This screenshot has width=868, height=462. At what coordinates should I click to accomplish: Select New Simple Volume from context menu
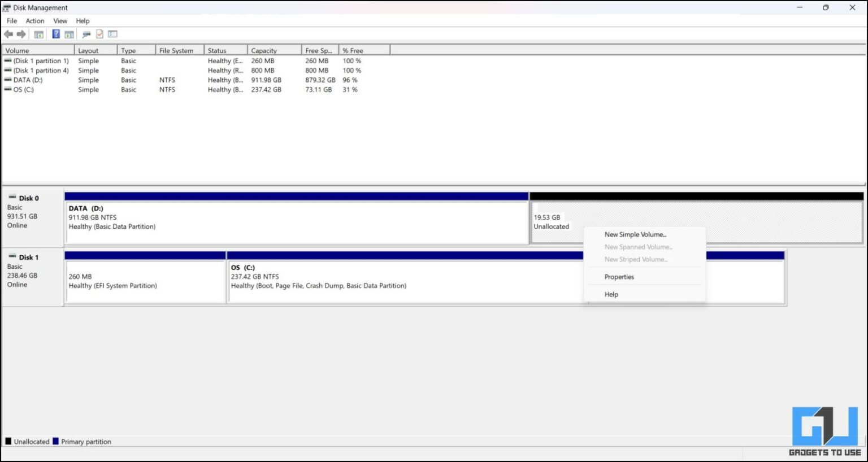point(635,234)
